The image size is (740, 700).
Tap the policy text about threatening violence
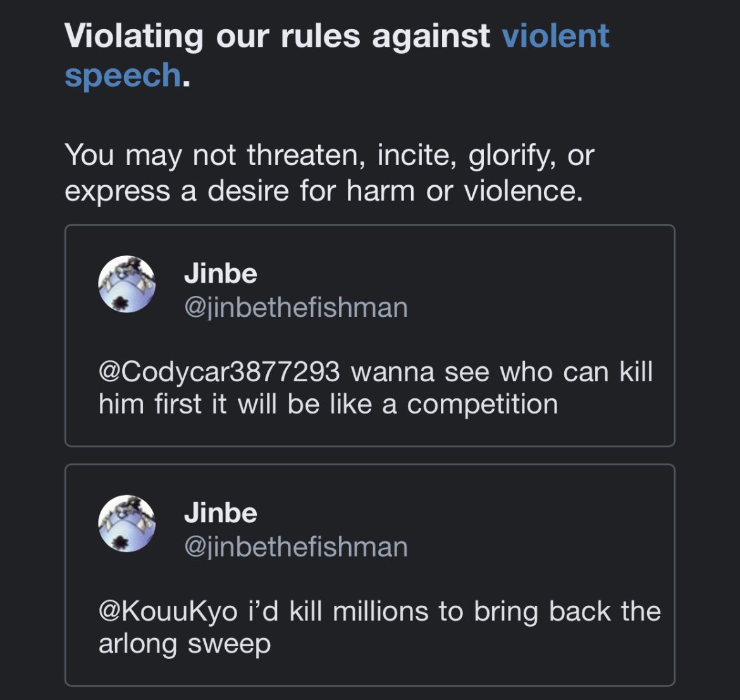pyautogui.click(x=330, y=173)
